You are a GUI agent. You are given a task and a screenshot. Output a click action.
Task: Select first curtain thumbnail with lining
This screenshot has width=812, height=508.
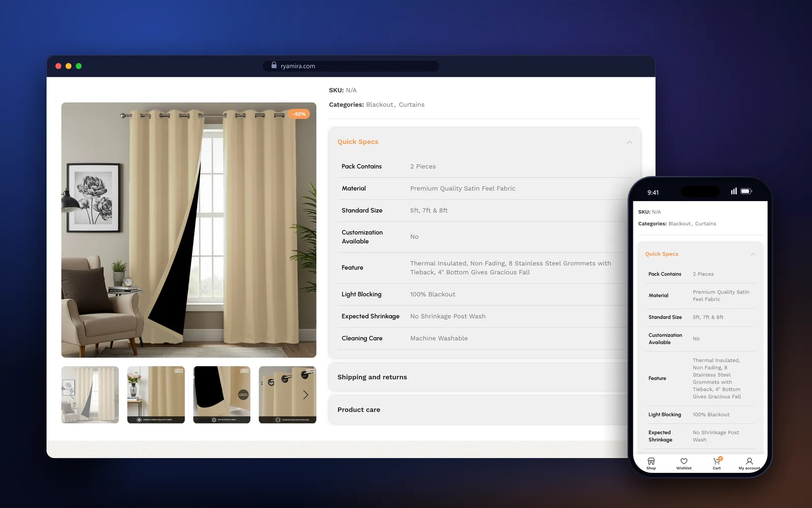90,395
